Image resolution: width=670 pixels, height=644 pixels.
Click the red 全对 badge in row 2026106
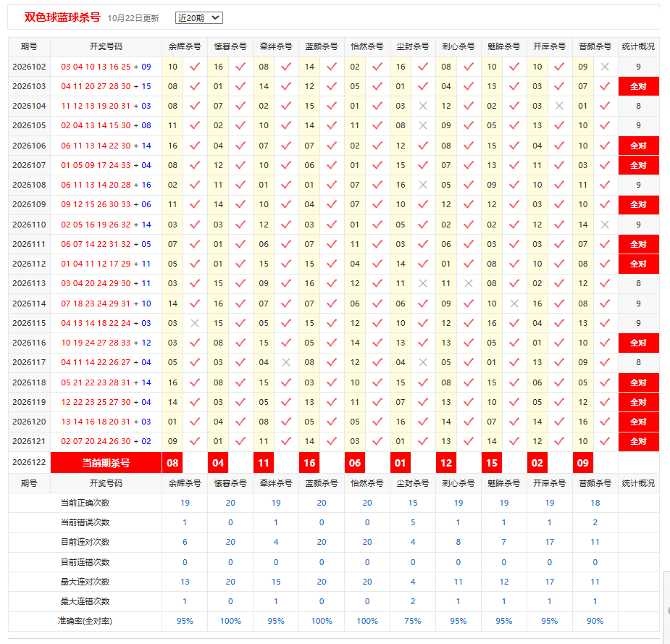(638, 146)
